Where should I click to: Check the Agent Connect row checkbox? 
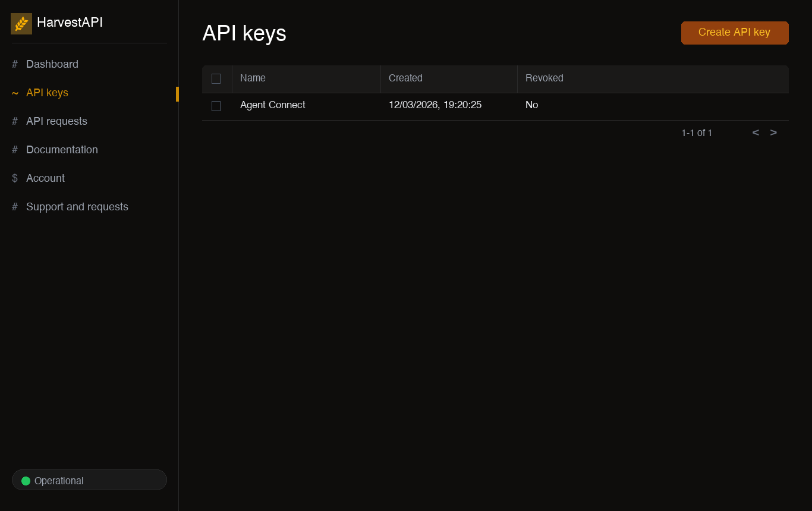[x=216, y=106]
